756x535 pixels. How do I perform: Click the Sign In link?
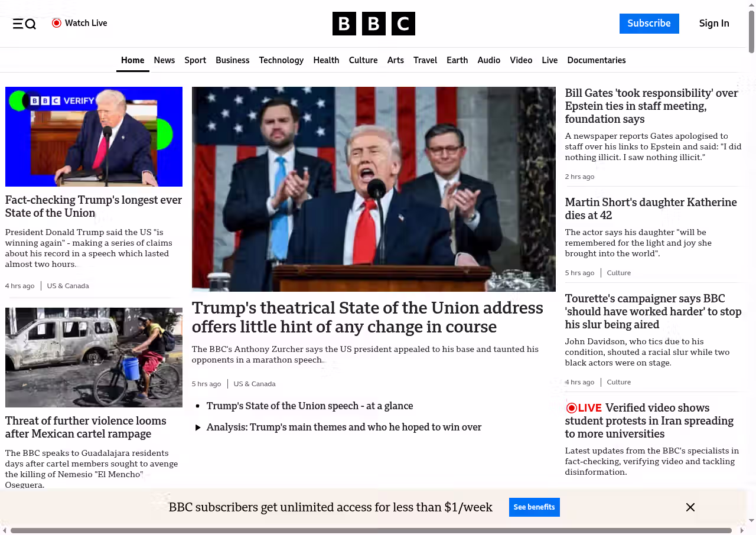pos(713,24)
